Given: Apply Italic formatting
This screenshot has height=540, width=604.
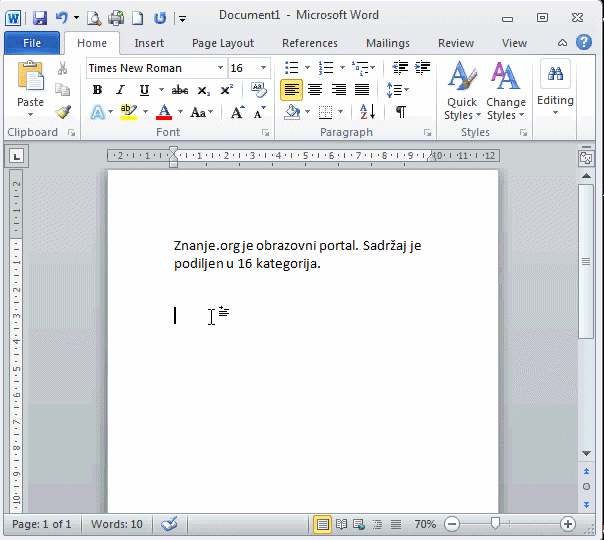Looking at the screenshot, I should [120, 90].
